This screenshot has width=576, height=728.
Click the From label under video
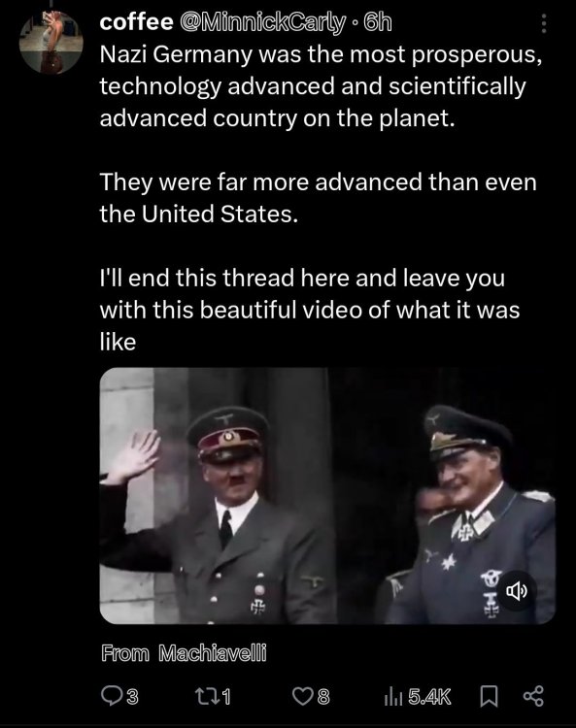(125, 653)
